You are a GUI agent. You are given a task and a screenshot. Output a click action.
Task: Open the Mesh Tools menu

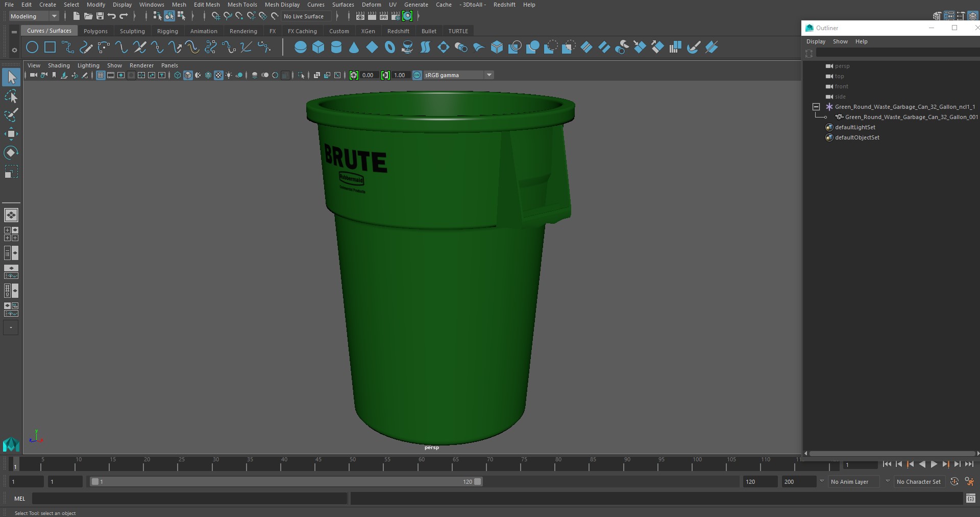click(242, 5)
